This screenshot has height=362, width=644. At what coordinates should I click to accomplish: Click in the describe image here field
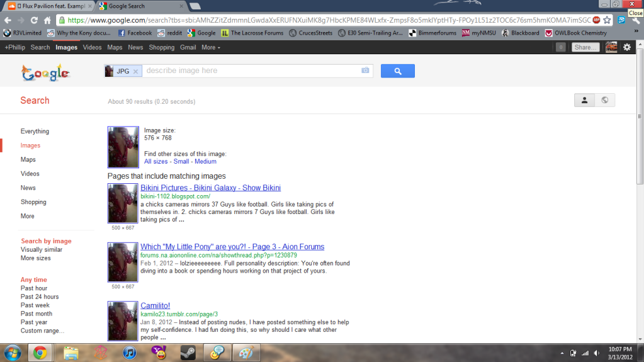point(251,71)
